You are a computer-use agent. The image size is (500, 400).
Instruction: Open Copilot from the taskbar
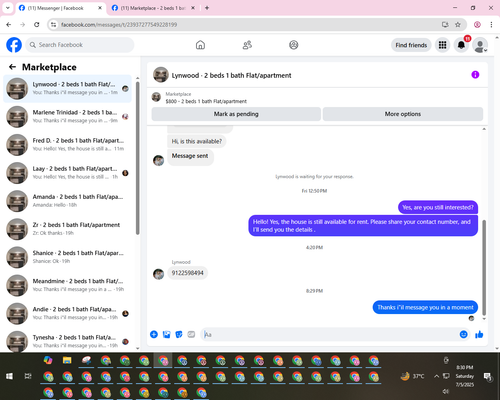click(48, 360)
